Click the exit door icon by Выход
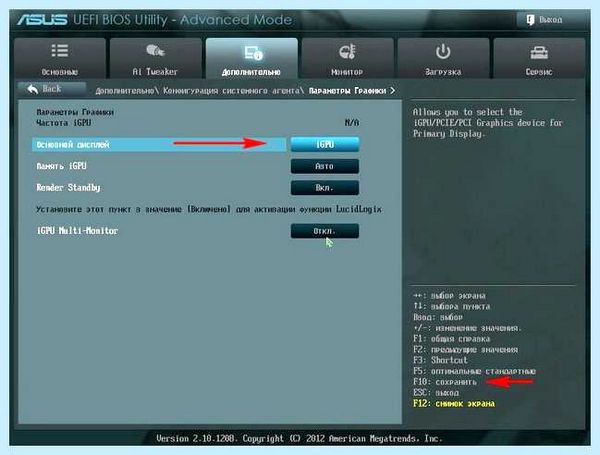 (530, 20)
